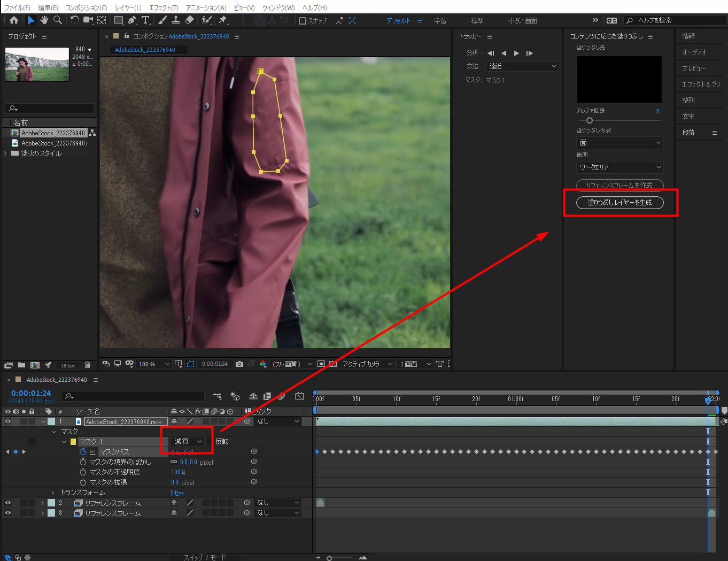The width and height of the screenshot is (728, 561).
Task: Hide layer 2 リファレンスフレーム eye icon
Action: pyautogui.click(x=7, y=503)
